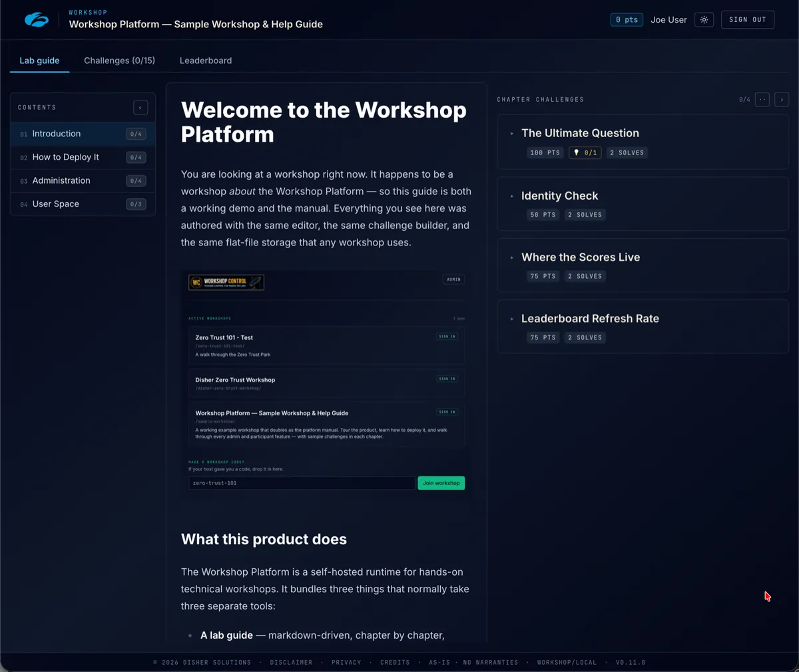Click the 0 pts score badge
The width and height of the screenshot is (799, 672).
tap(627, 20)
